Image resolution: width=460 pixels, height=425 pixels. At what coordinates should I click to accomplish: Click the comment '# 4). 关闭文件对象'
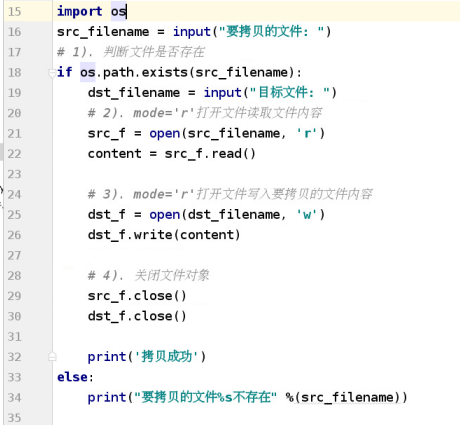tap(148, 276)
